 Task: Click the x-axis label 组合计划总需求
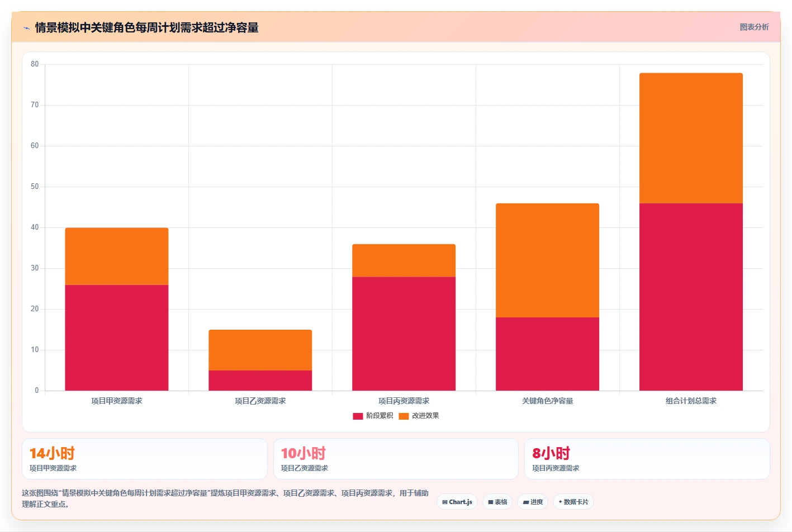tap(691, 401)
